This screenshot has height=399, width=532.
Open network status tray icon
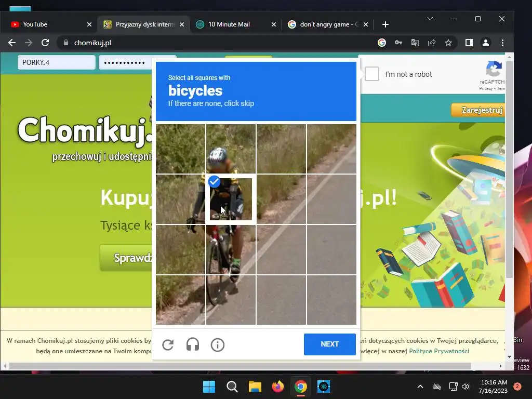[x=453, y=387]
